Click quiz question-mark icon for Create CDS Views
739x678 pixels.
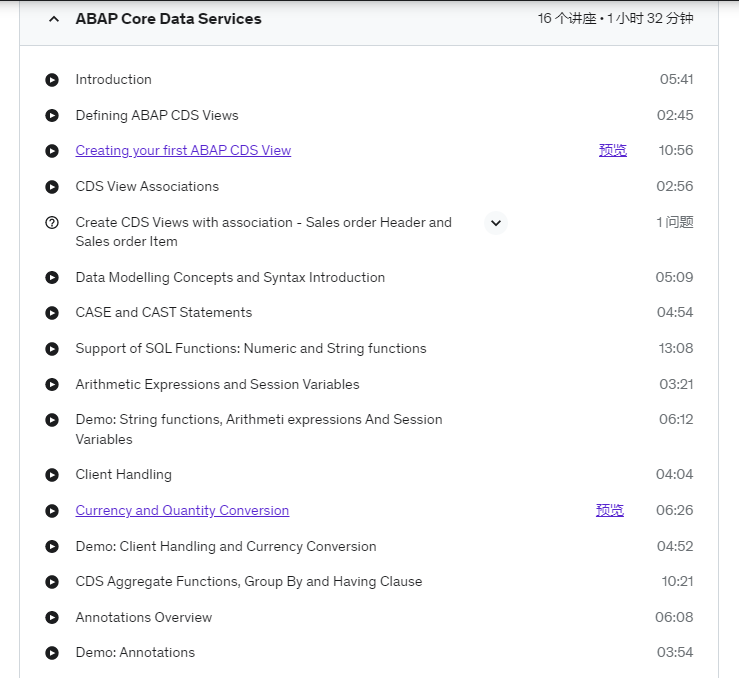(x=52, y=222)
